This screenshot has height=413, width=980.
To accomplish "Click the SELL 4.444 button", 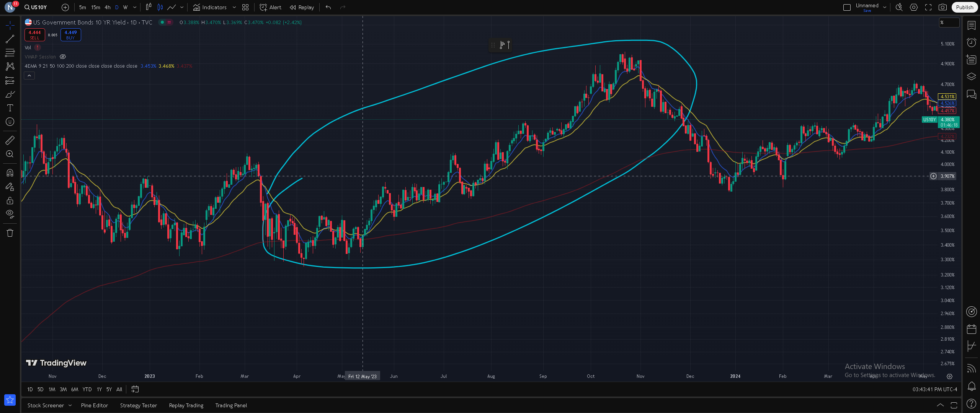I will click(x=34, y=35).
